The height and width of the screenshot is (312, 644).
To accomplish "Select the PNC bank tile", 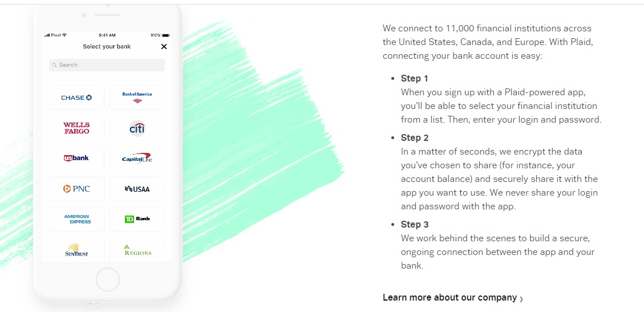I will click(76, 189).
